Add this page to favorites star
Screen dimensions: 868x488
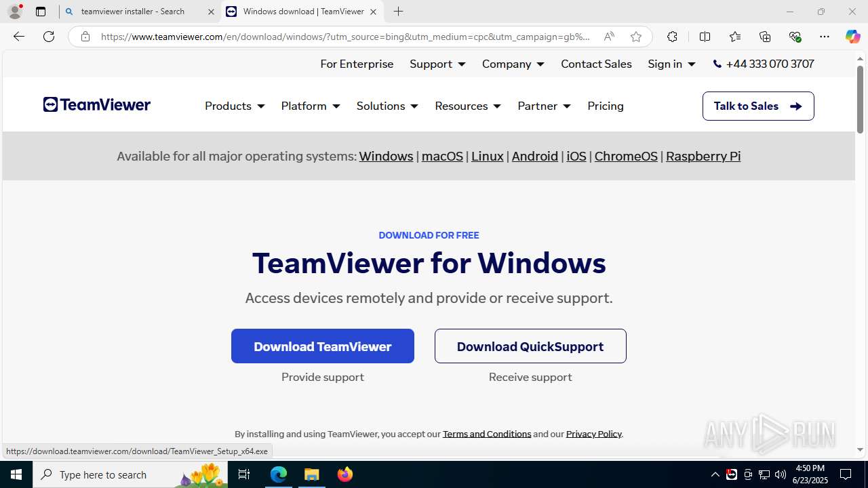click(x=635, y=37)
